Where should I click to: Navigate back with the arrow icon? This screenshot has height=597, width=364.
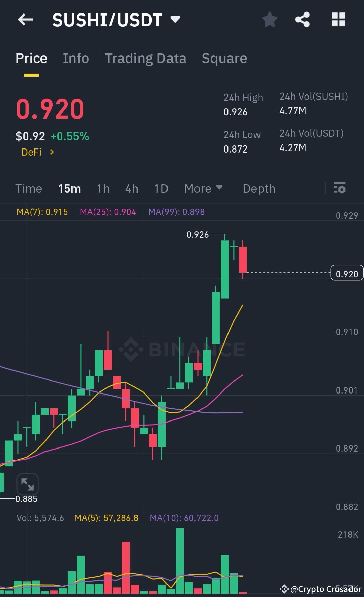point(25,20)
